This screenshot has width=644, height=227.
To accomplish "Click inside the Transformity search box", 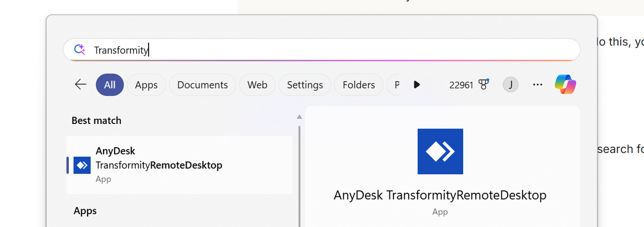I will click(322, 50).
